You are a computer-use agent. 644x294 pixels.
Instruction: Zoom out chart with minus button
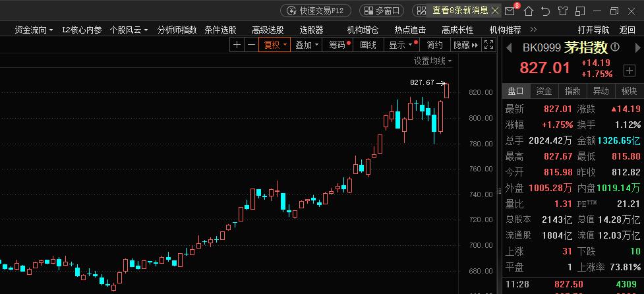click(251, 45)
